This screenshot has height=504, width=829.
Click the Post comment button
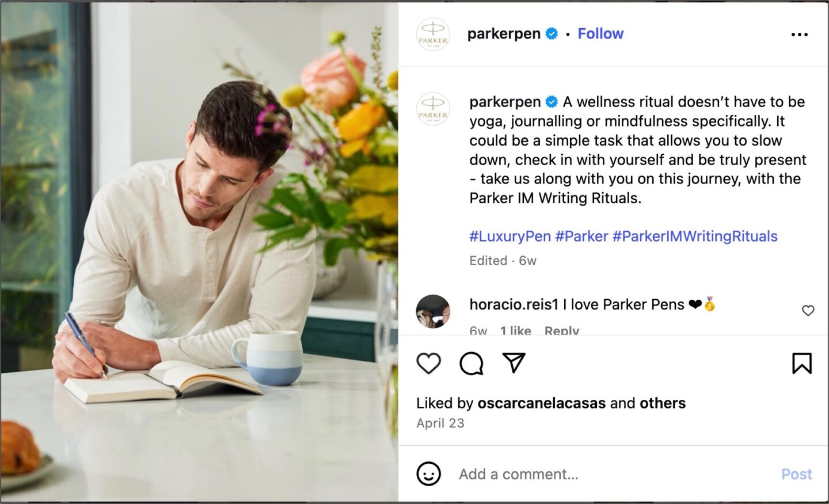pos(796,474)
